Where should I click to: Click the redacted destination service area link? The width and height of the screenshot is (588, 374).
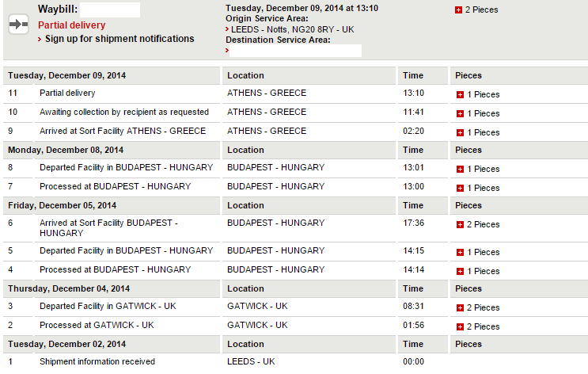point(295,51)
